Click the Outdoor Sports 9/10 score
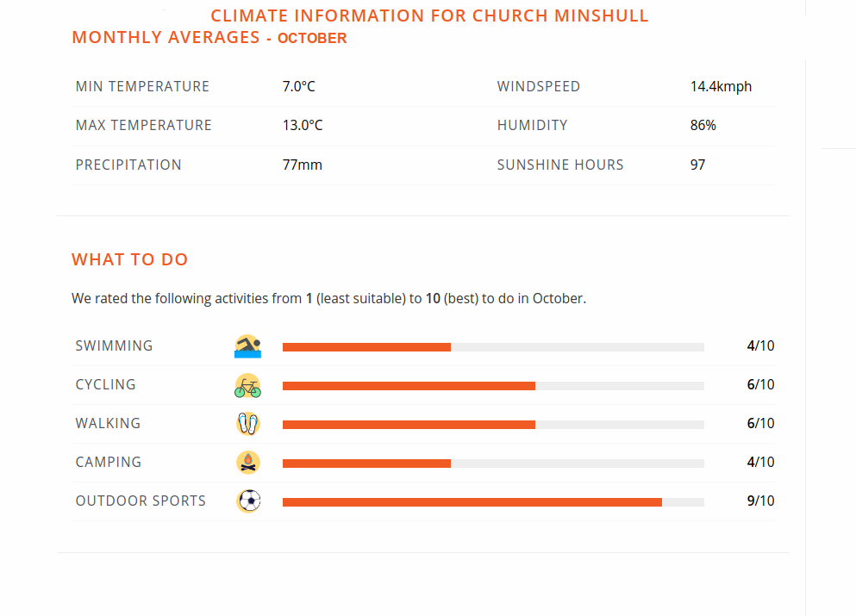Image resolution: width=856 pixels, height=616 pixels. tap(760, 501)
